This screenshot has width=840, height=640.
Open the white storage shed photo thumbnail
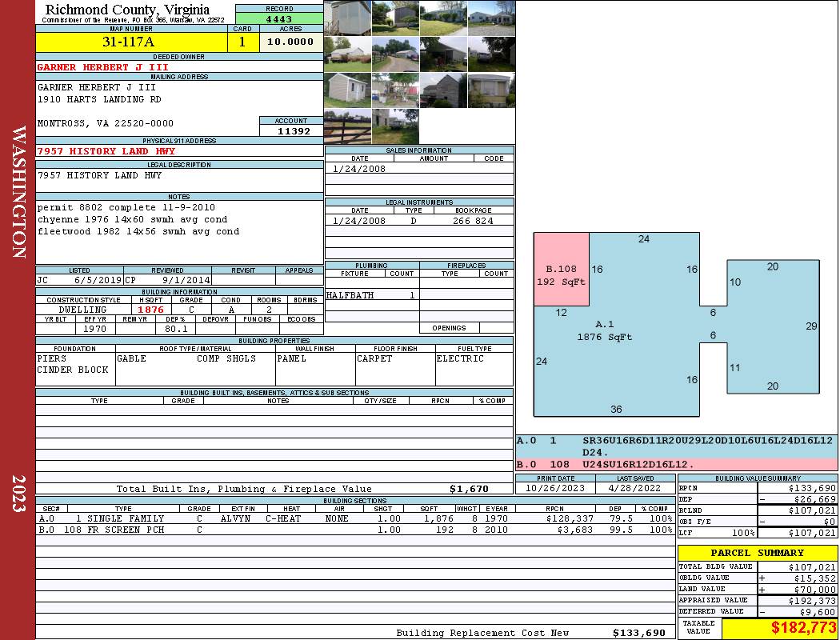[347, 90]
